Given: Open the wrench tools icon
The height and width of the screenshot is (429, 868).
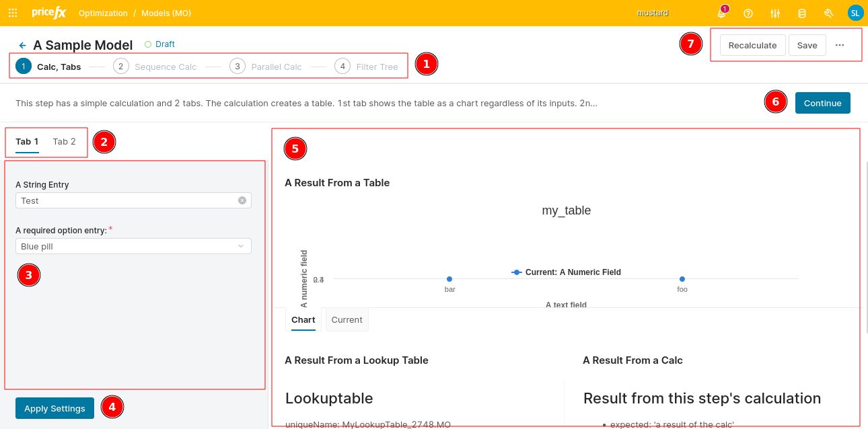Looking at the screenshot, I should pyautogui.click(x=829, y=13).
